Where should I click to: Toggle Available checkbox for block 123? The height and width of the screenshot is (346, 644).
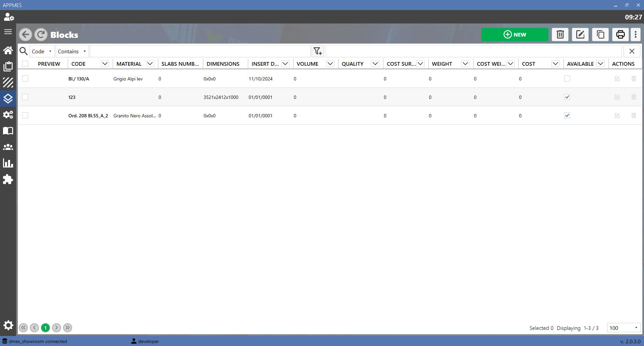tap(567, 97)
